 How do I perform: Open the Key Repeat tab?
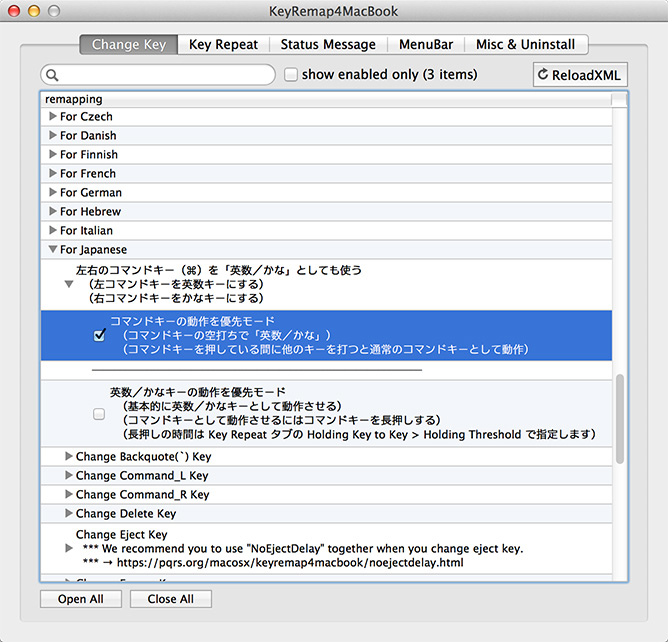(x=223, y=44)
